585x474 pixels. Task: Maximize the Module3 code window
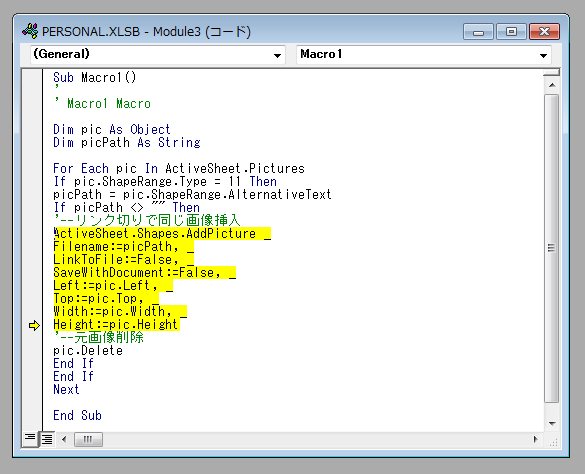point(512,32)
